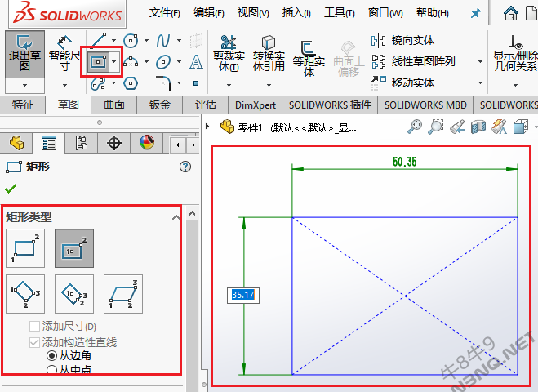The width and height of the screenshot is (538, 392).
Task: Select the Slot sketch tool
Action: [99, 83]
